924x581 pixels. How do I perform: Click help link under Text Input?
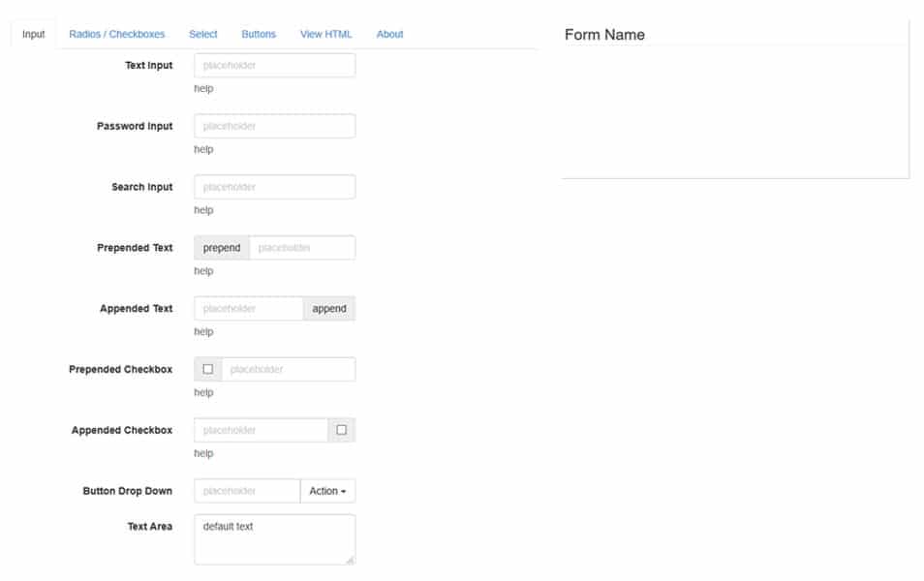[x=202, y=88]
